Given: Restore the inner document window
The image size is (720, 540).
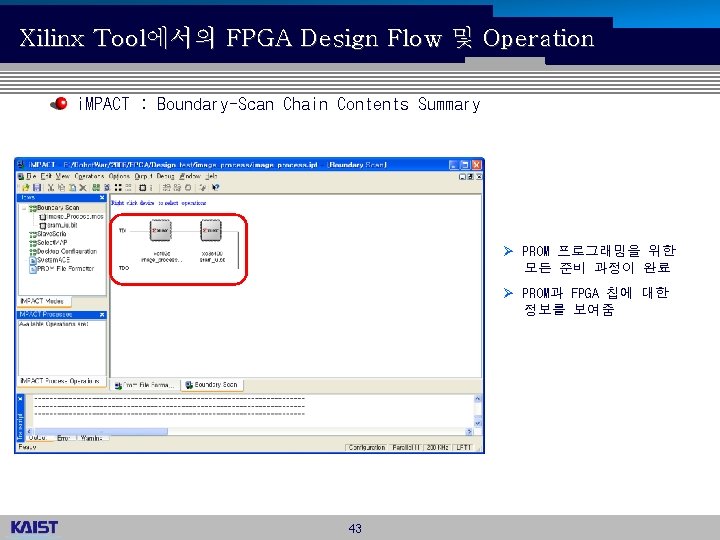Looking at the screenshot, I should 470,176.
